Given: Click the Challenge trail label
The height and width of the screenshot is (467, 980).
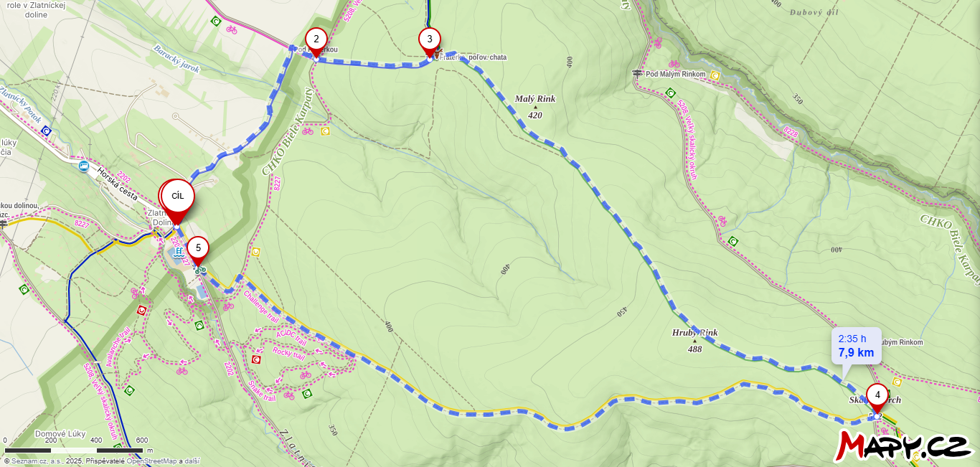Looking at the screenshot, I should pos(260,305).
